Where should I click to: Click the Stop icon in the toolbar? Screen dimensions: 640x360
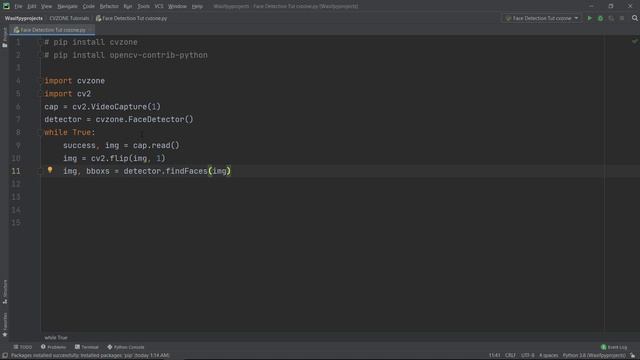click(x=622, y=18)
